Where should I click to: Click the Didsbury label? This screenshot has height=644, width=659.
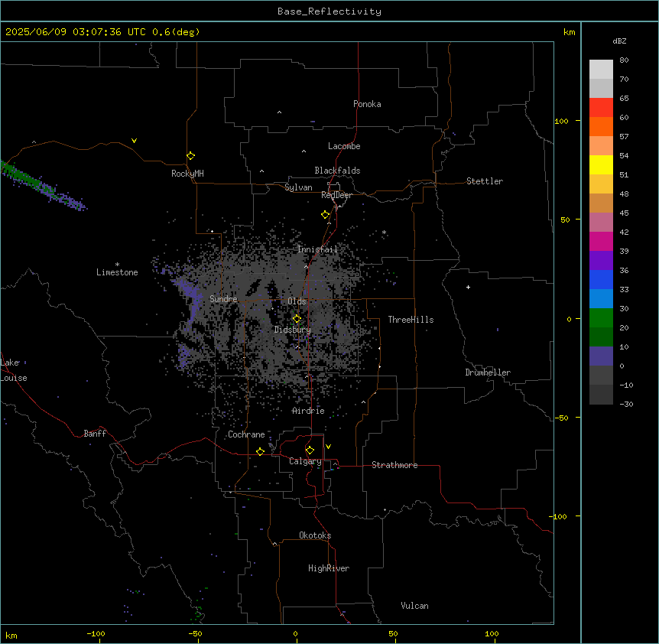click(x=293, y=330)
